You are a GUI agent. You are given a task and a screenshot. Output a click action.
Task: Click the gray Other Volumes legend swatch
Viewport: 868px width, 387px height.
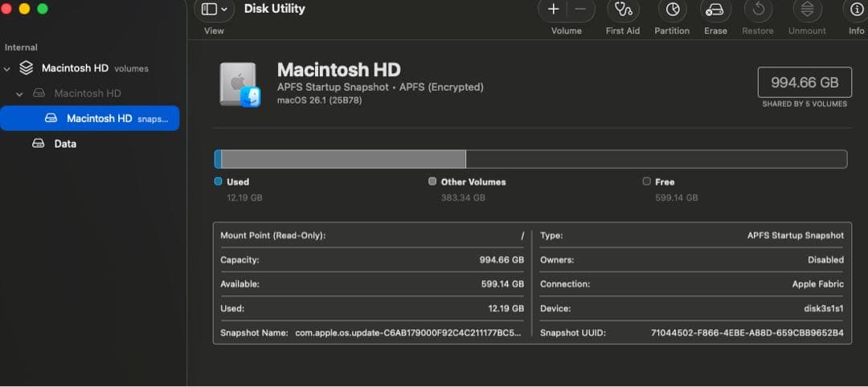432,181
